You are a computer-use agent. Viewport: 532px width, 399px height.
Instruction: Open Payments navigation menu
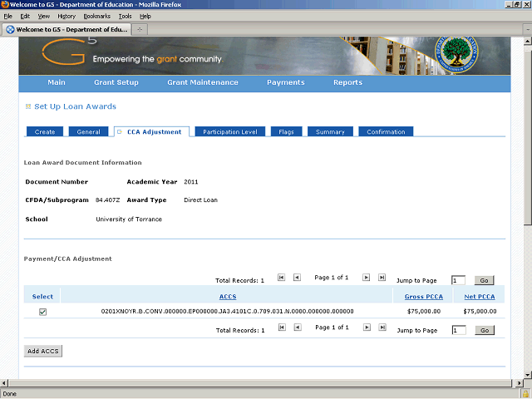[286, 82]
